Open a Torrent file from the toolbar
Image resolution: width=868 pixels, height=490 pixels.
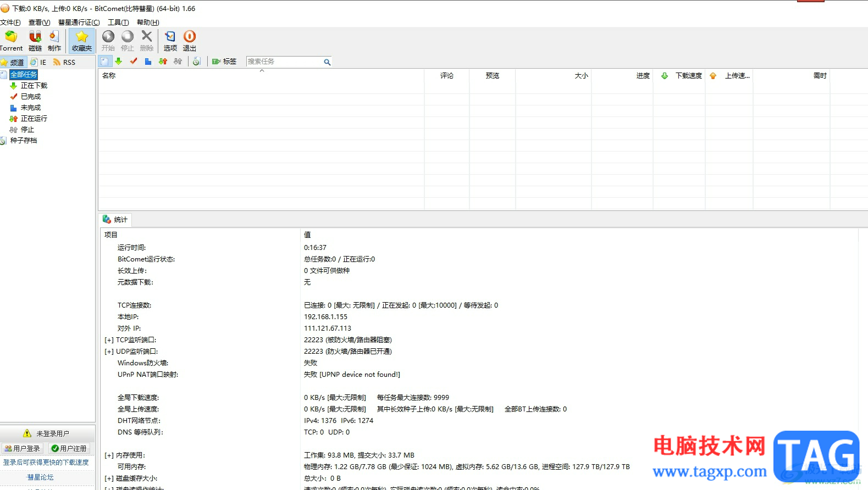(11, 41)
